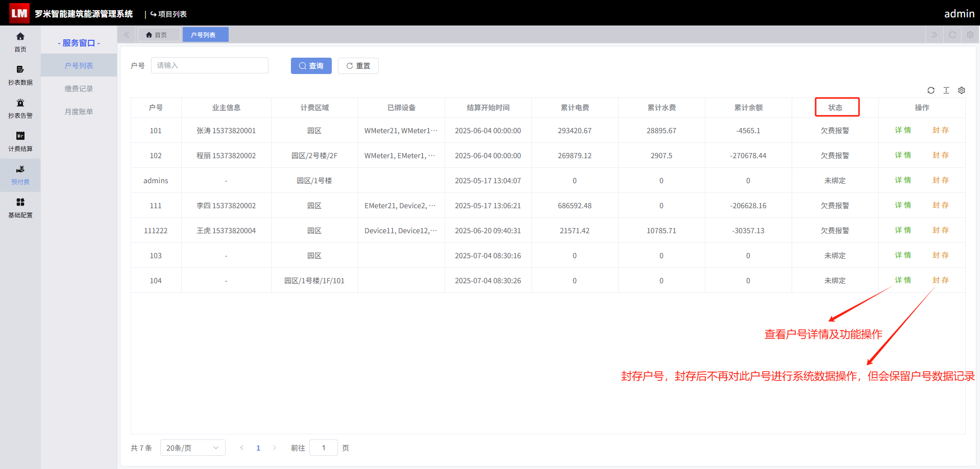Click the table refresh icon above the table

click(931, 90)
